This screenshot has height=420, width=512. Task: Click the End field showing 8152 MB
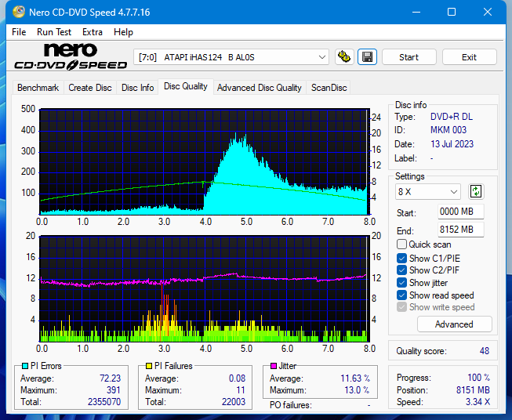[x=460, y=230]
